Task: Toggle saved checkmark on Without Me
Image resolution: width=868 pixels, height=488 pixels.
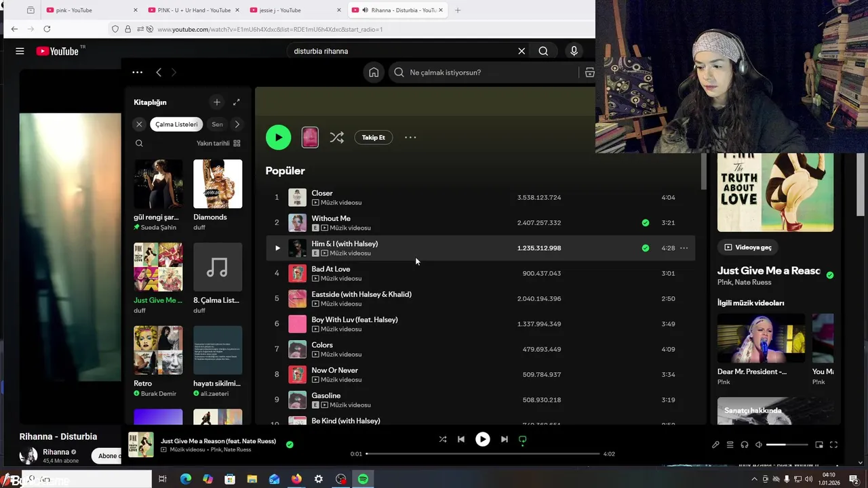Action: point(645,222)
